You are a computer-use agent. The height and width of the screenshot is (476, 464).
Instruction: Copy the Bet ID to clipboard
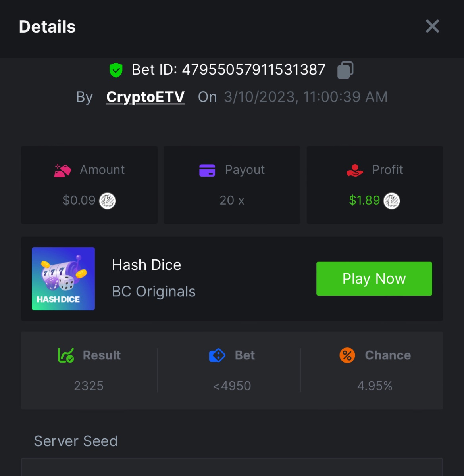point(345,70)
